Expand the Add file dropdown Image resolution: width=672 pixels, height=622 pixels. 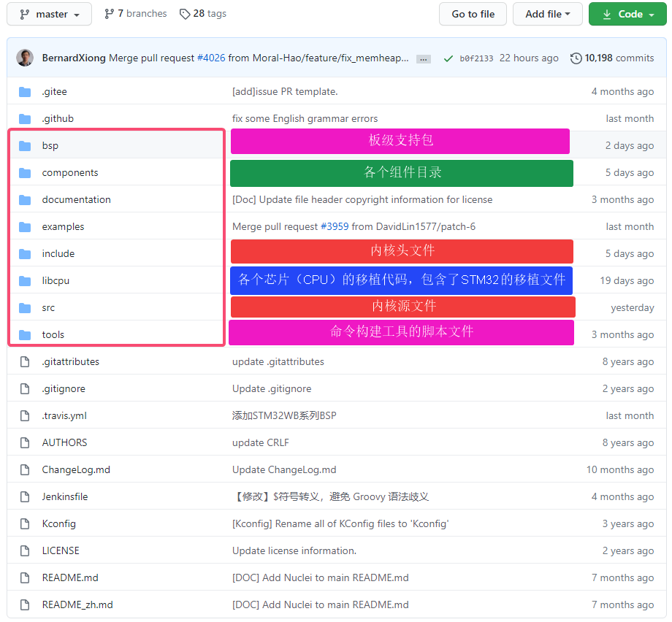[x=547, y=14]
